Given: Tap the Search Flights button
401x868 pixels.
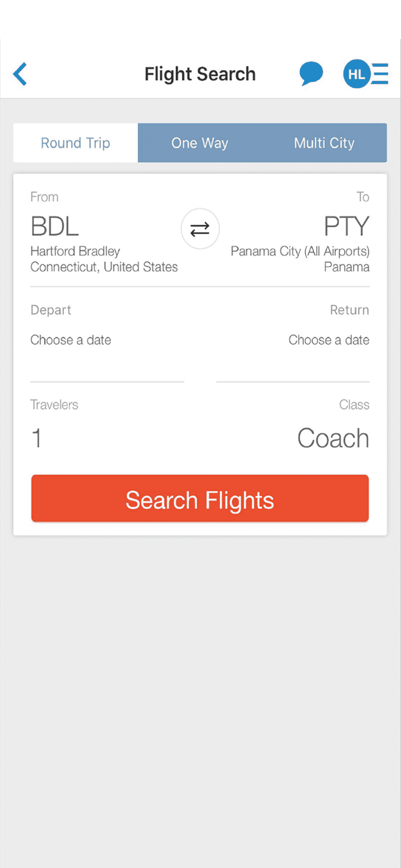Looking at the screenshot, I should pos(200,498).
